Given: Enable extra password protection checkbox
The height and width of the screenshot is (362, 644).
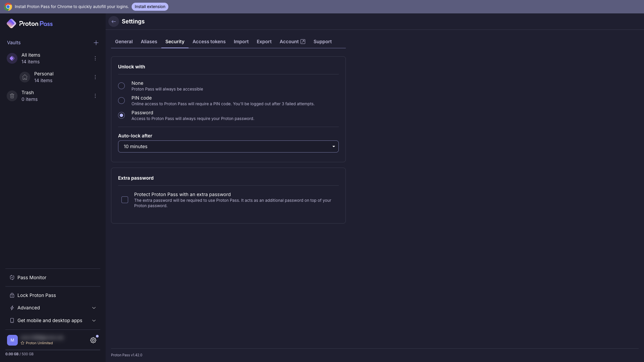Looking at the screenshot, I should [x=125, y=200].
